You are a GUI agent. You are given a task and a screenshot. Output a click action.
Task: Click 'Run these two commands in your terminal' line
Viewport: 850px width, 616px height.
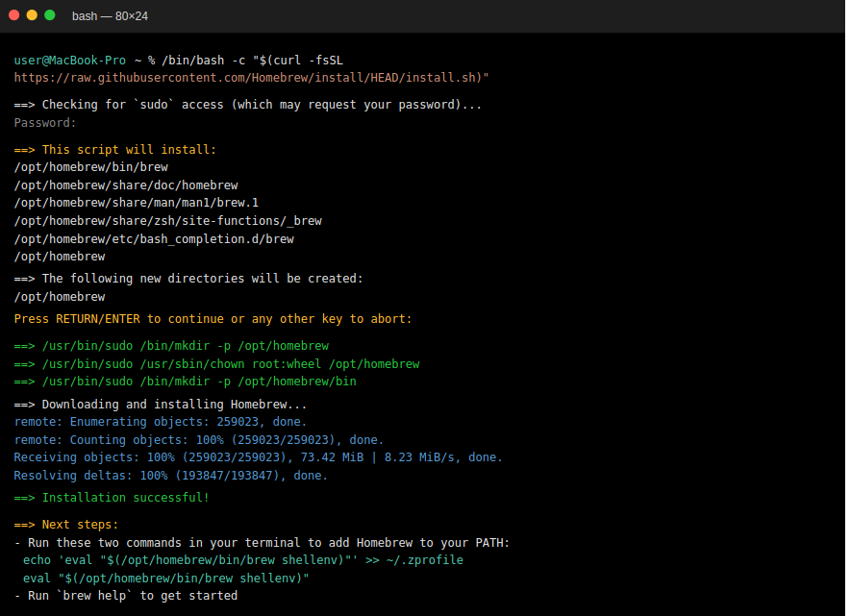[x=262, y=543]
